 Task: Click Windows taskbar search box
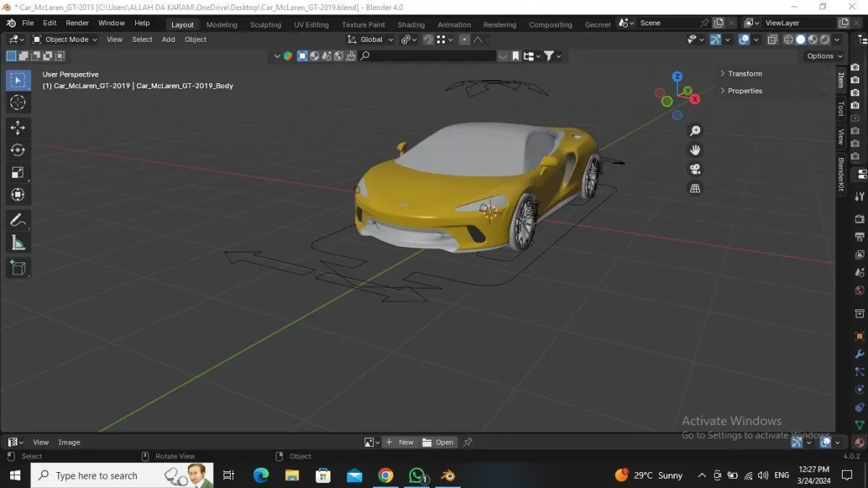(x=122, y=476)
